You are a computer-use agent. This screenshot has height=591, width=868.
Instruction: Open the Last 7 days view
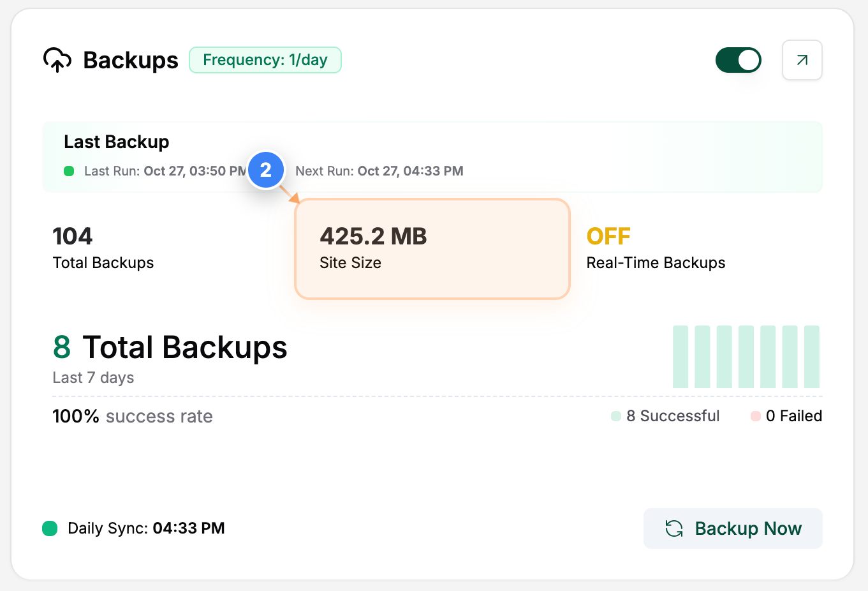[x=93, y=377]
